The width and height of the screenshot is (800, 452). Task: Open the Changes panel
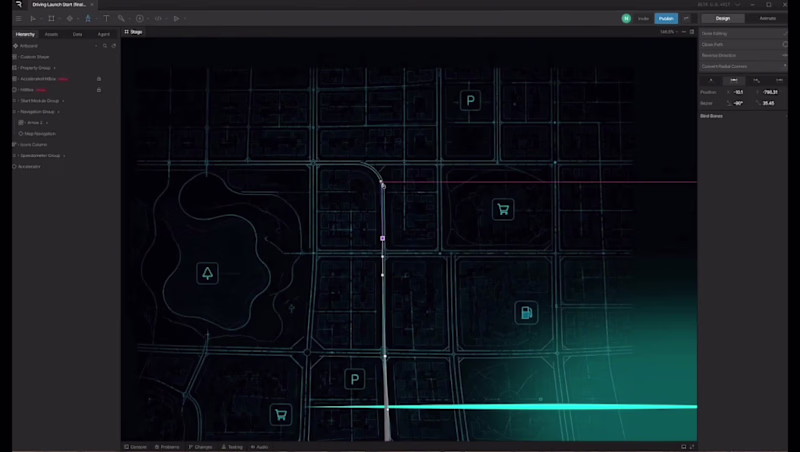click(x=200, y=447)
